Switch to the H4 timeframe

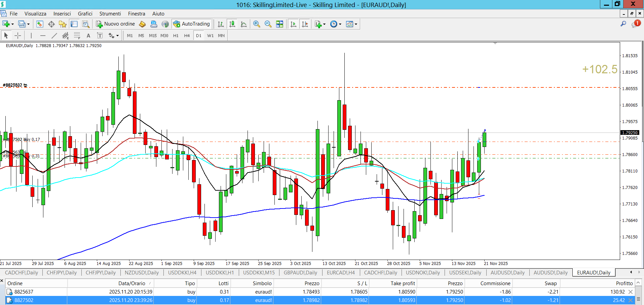tap(187, 36)
